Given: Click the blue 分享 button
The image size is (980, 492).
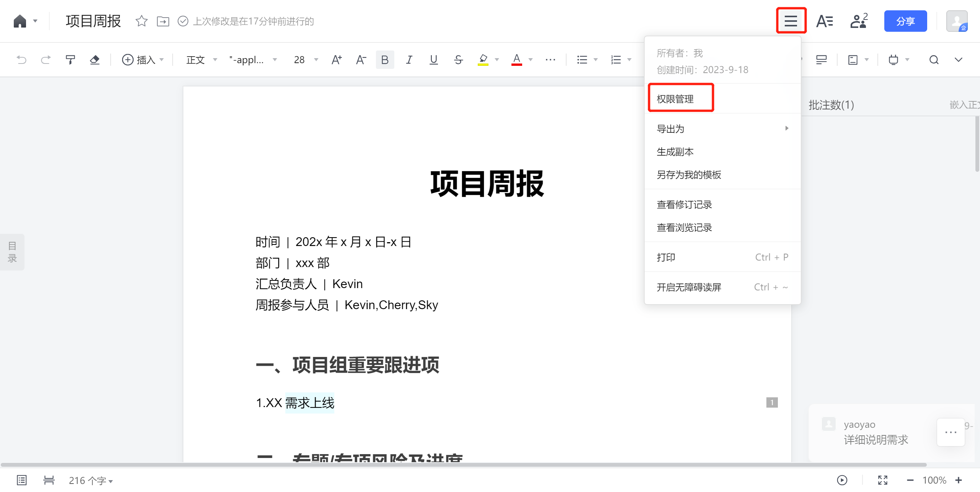Looking at the screenshot, I should (905, 21).
